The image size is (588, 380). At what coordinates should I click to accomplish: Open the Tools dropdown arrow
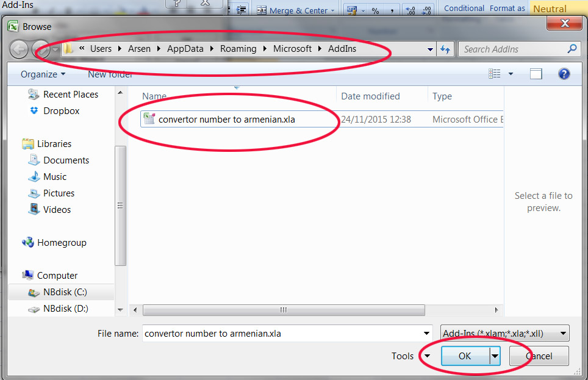427,356
